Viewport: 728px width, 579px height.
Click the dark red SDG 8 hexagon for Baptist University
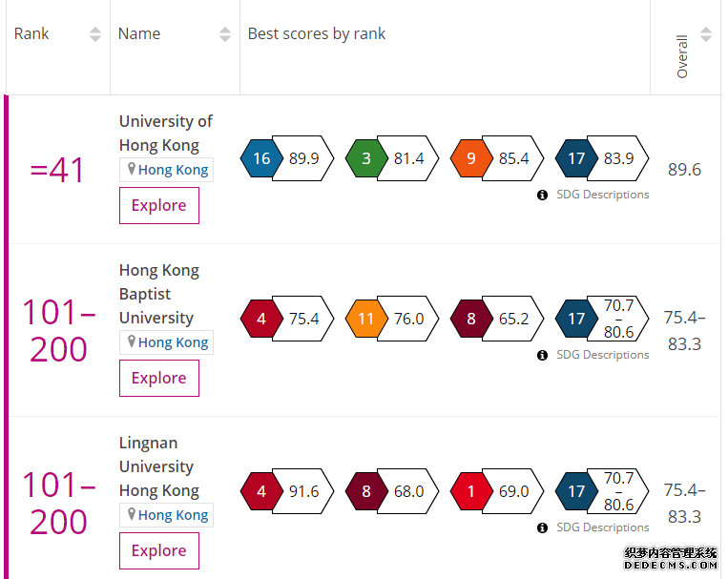tap(471, 319)
